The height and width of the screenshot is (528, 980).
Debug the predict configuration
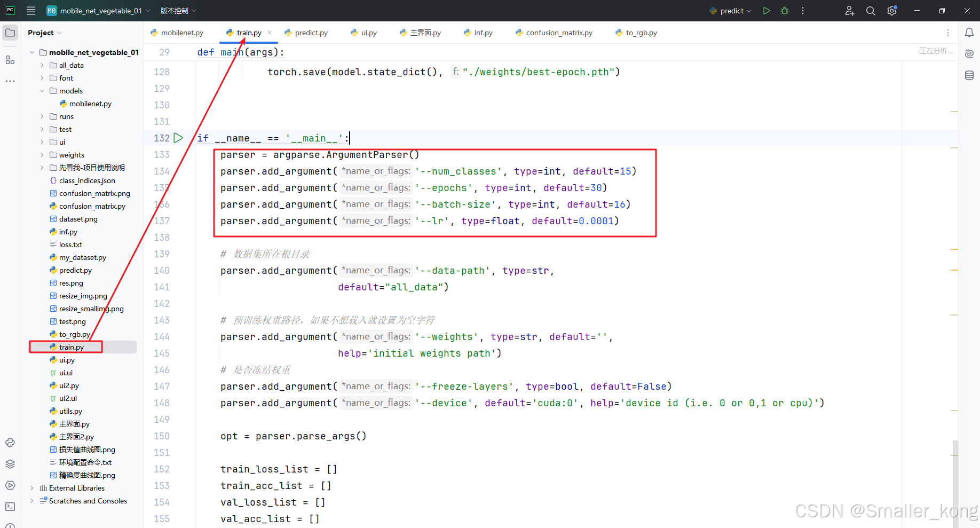pyautogui.click(x=785, y=11)
